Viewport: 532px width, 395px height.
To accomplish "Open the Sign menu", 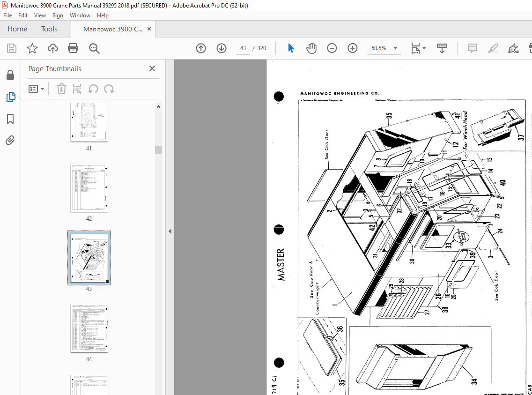I will [x=58, y=15].
